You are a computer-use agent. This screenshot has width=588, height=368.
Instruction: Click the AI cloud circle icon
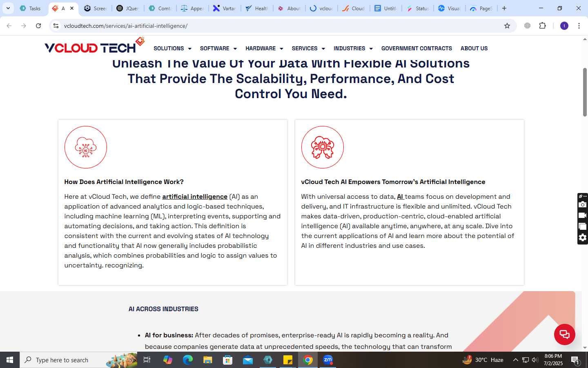[86, 147]
